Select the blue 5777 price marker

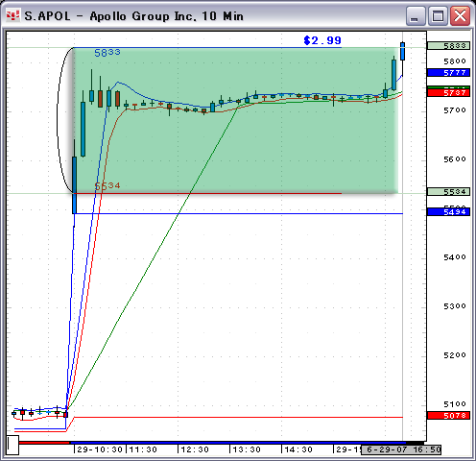pyautogui.click(x=448, y=73)
